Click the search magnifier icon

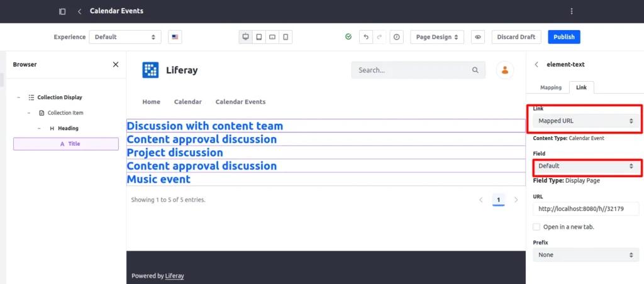point(475,70)
